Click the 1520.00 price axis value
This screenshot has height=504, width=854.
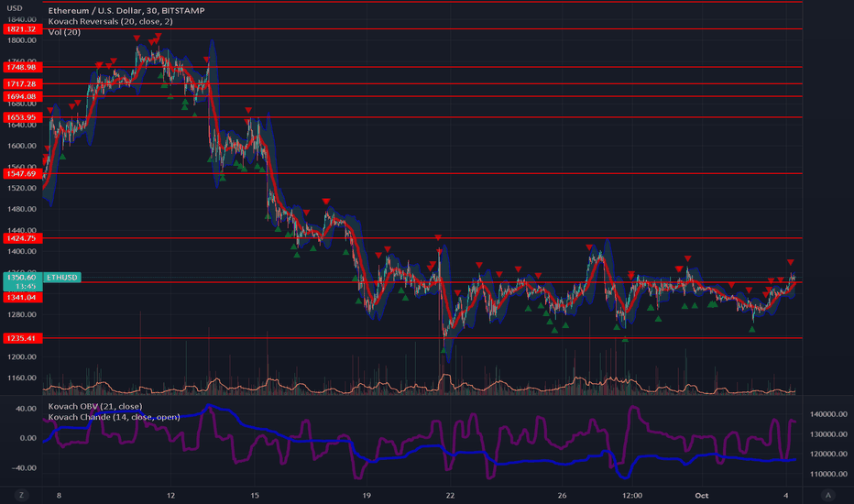[22, 188]
